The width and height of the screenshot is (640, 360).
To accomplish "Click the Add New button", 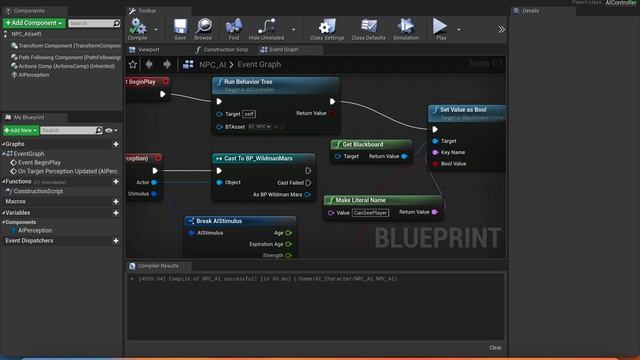I will pos(21,130).
